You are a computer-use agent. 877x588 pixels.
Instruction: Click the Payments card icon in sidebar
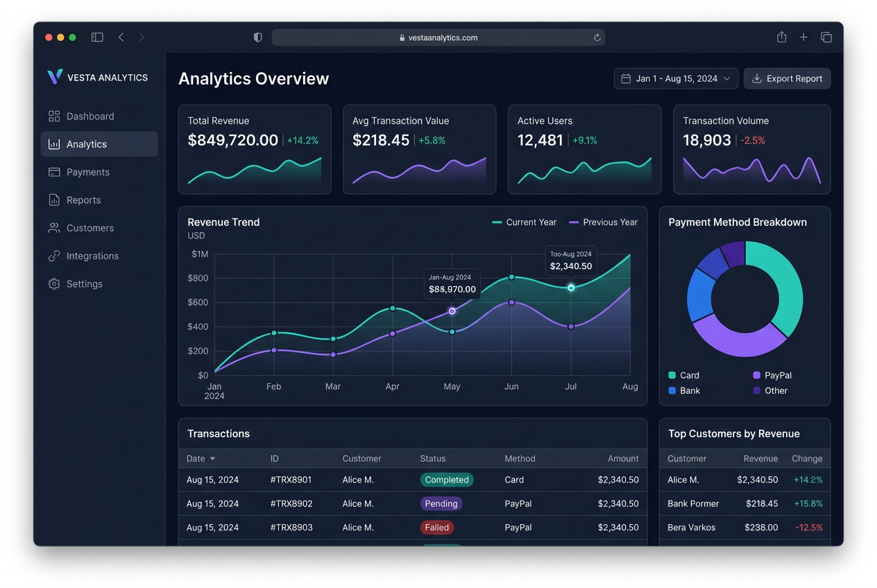click(x=54, y=172)
